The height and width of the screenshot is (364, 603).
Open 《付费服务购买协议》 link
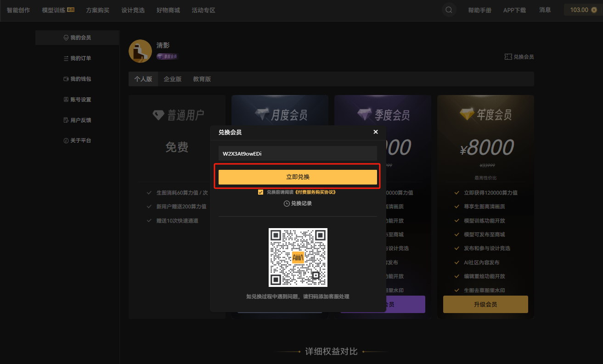coord(316,192)
